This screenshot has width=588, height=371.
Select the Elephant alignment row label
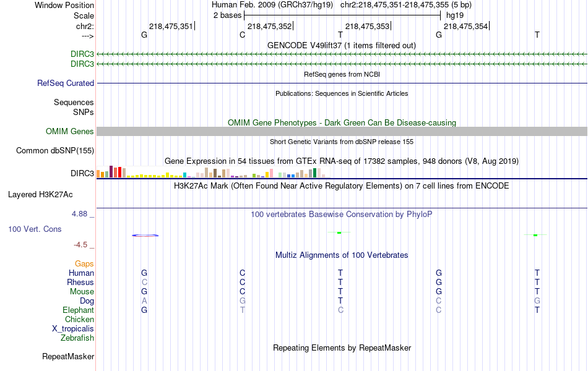(x=78, y=310)
